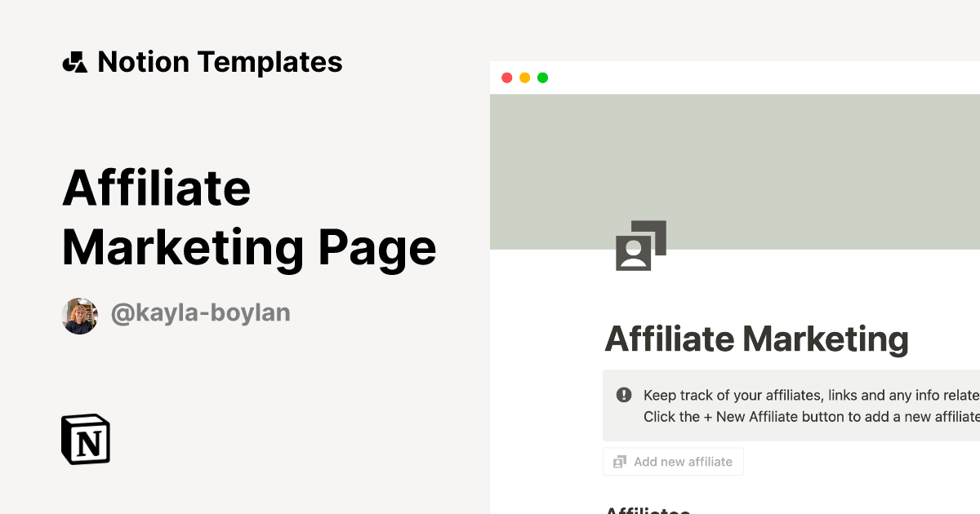Click the affiliate contact page icon
980x514 pixels.
(640, 246)
